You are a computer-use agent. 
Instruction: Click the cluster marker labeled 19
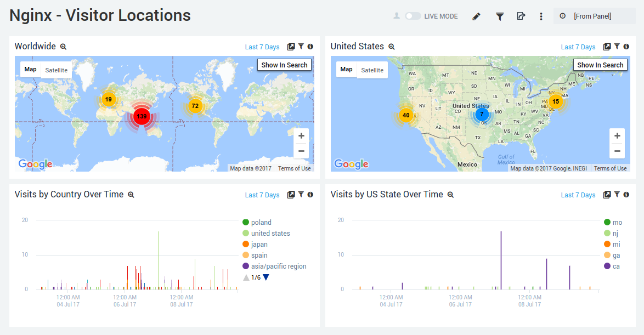point(109,99)
